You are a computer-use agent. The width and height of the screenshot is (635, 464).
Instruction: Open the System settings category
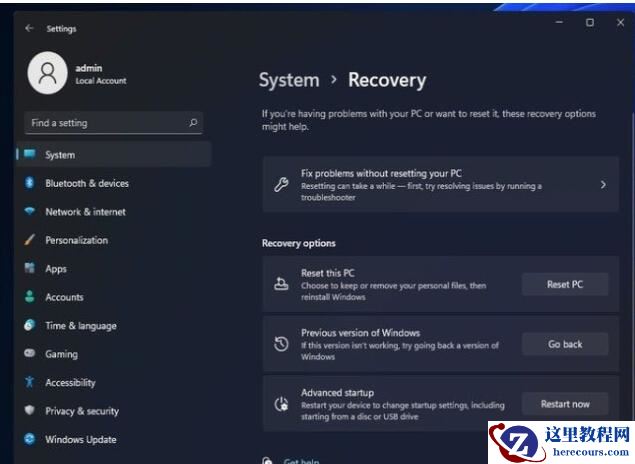(x=114, y=154)
